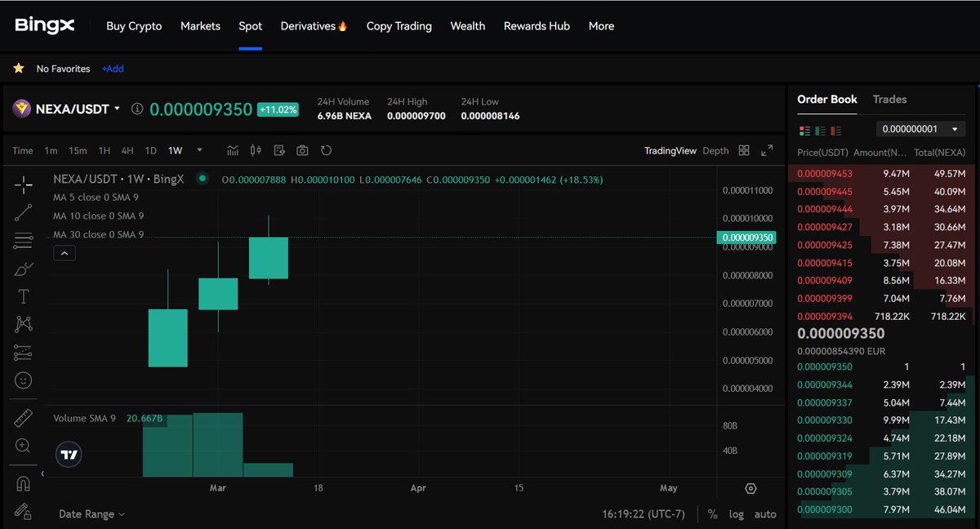The image size is (980, 529).
Task: Open the chart patterns tool
Action: click(x=24, y=324)
